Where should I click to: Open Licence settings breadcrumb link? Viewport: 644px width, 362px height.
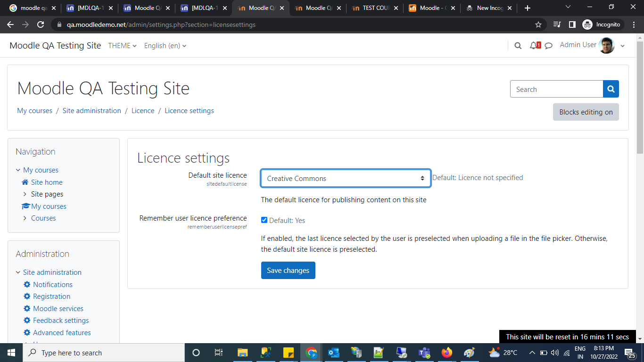click(189, 111)
